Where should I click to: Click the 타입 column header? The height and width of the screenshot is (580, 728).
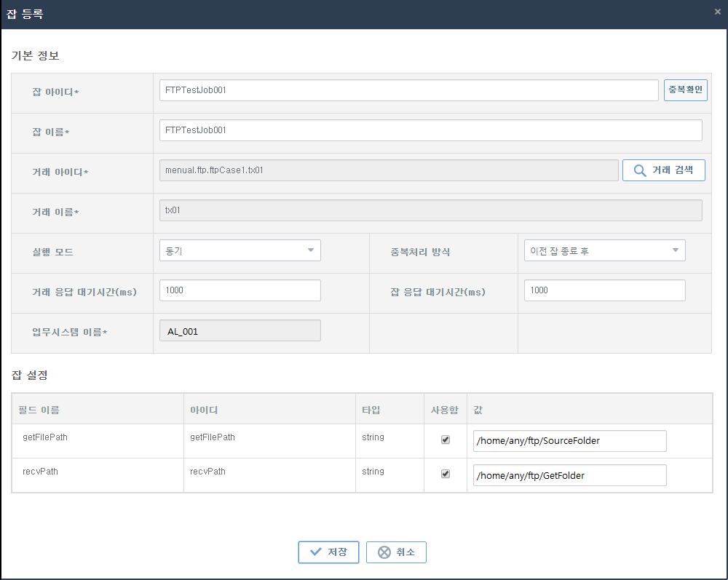(371, 410)
